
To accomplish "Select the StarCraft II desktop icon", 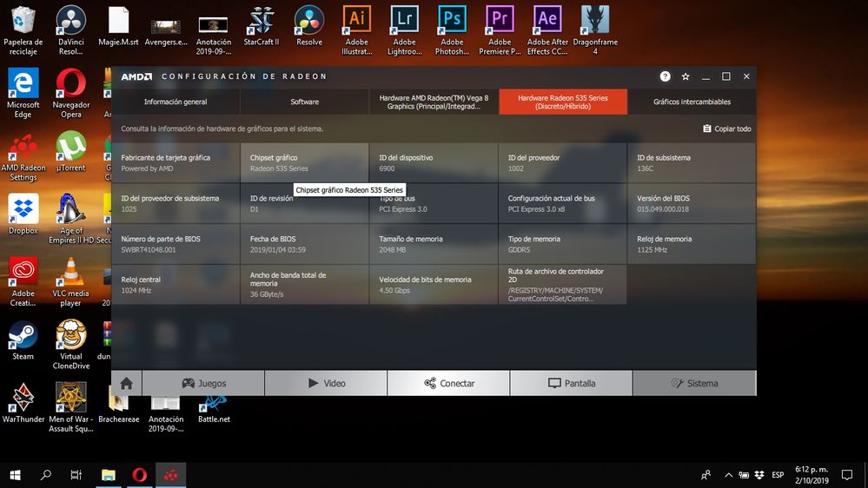I will click(262, 27).
